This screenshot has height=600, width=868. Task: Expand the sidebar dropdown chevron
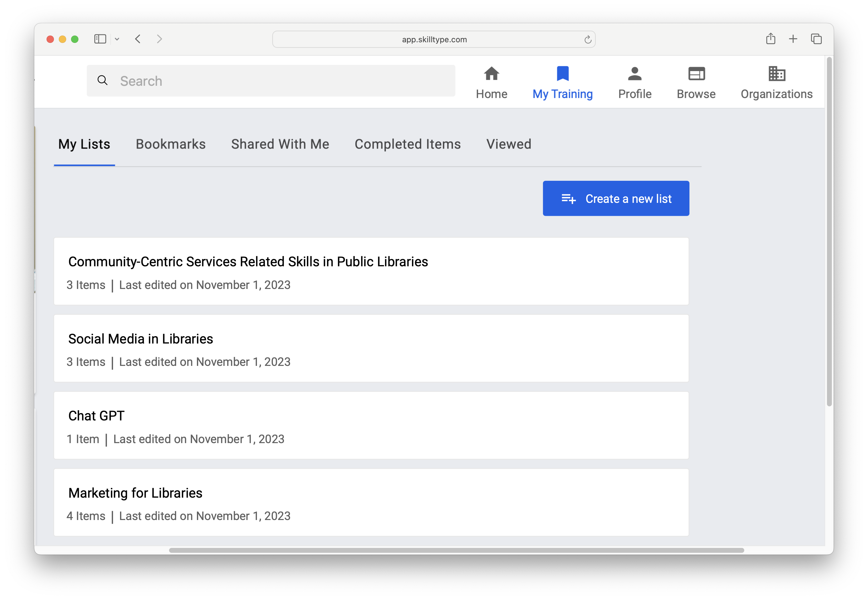(x=117, y=39)
